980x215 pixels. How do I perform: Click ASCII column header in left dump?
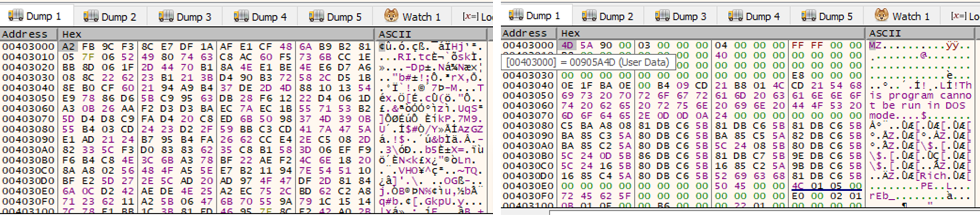430,34
